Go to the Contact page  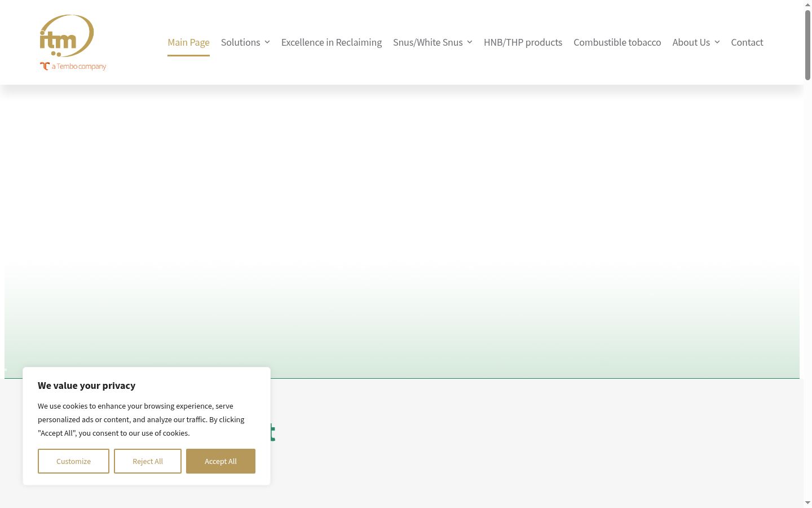[747, 42]
